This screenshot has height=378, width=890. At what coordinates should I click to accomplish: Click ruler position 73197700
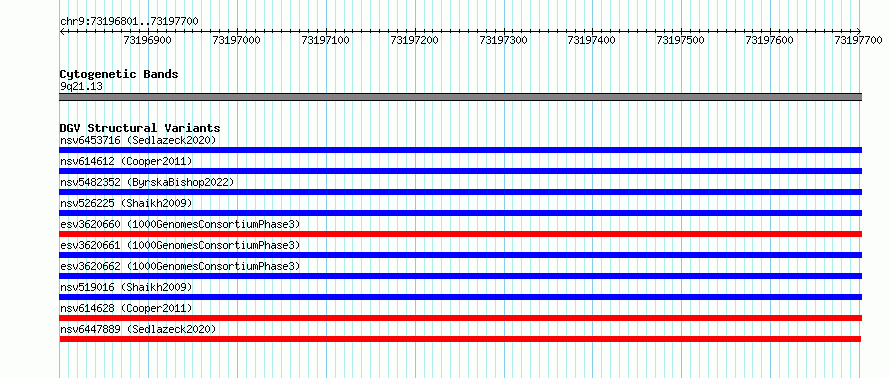(x=859, y=40)
